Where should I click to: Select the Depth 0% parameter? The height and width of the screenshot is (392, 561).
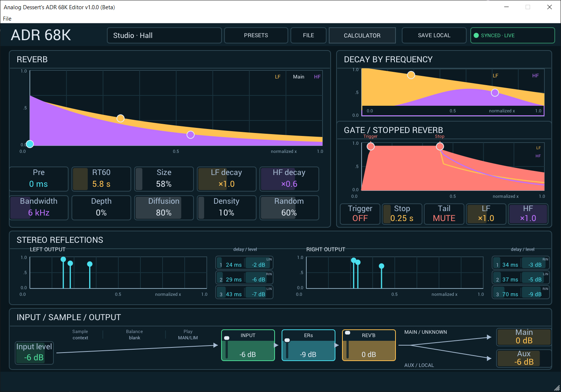click(x=101, y=207)
